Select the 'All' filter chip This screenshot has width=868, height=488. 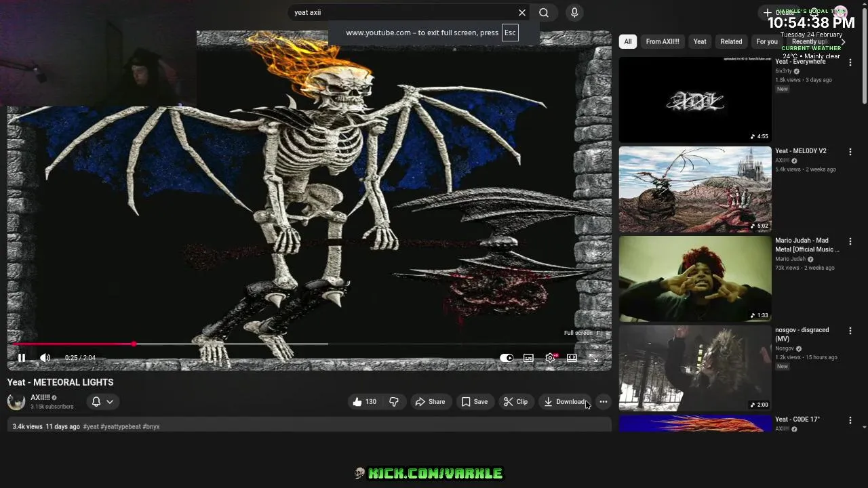pyautogui.click(x=628, y=41)
